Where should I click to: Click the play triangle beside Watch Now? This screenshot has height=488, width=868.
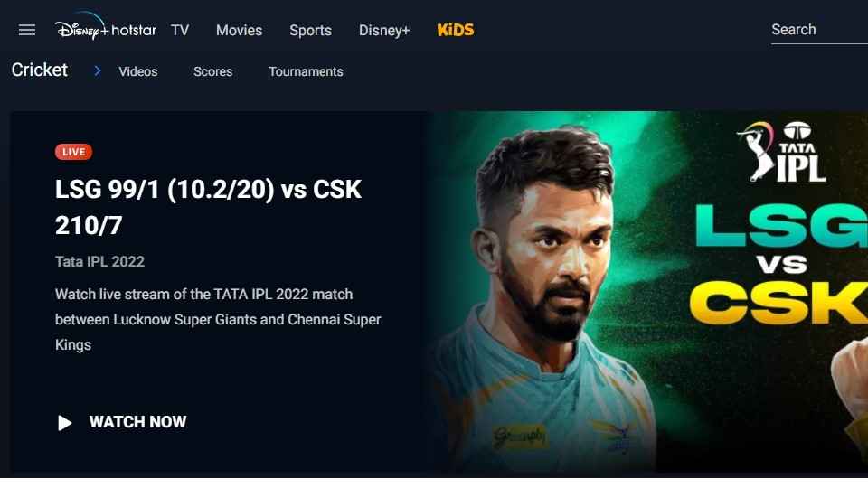click(65, 423)
